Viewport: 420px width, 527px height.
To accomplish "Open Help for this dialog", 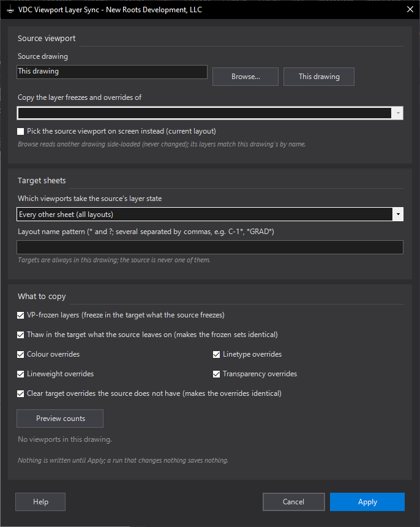I will pos(40,502).
